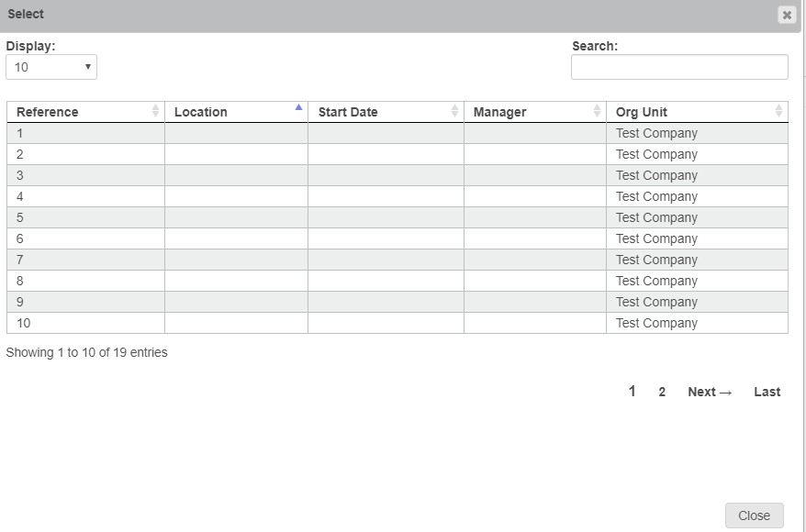This screenshot has width=806, height=532.
Task: Click the ascending sort arrow in Location header
Action: (x=298, y=108)
